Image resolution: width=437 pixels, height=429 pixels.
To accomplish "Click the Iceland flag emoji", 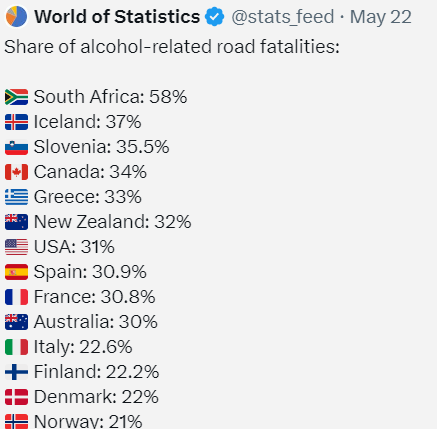I will pyautogui.click(x=16, y=122).
